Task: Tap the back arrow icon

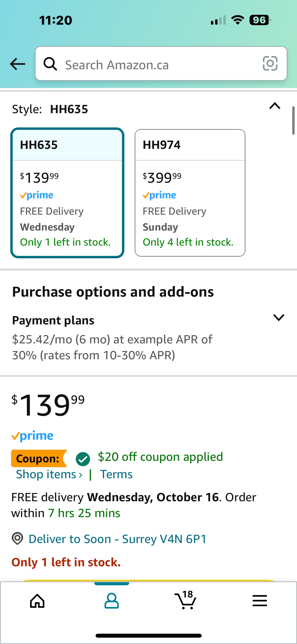Action: coord(17,64)
